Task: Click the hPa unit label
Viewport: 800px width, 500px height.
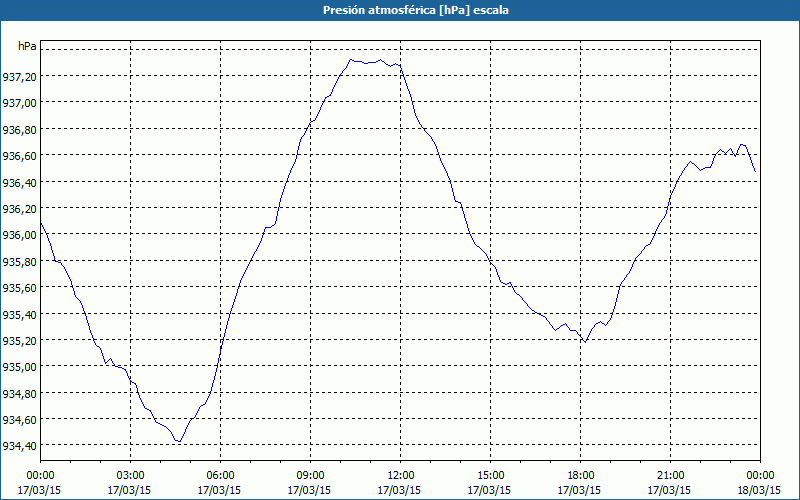Action: (x=27, y=46)
